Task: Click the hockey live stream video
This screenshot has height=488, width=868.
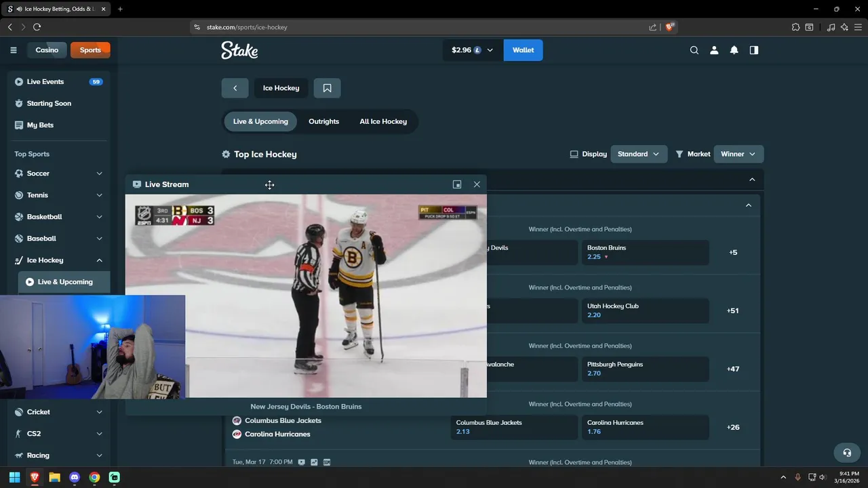Action: click(306, 296)
